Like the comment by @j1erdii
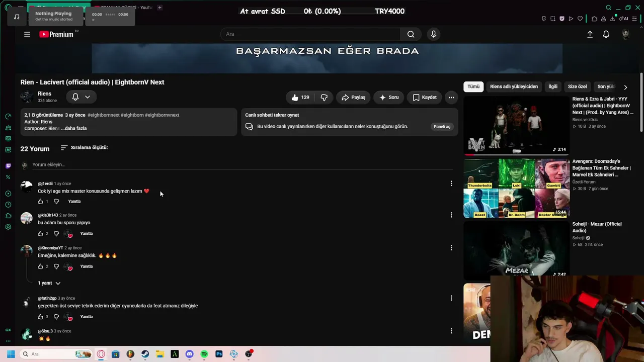The image size is (644, 362). (40, 202)
